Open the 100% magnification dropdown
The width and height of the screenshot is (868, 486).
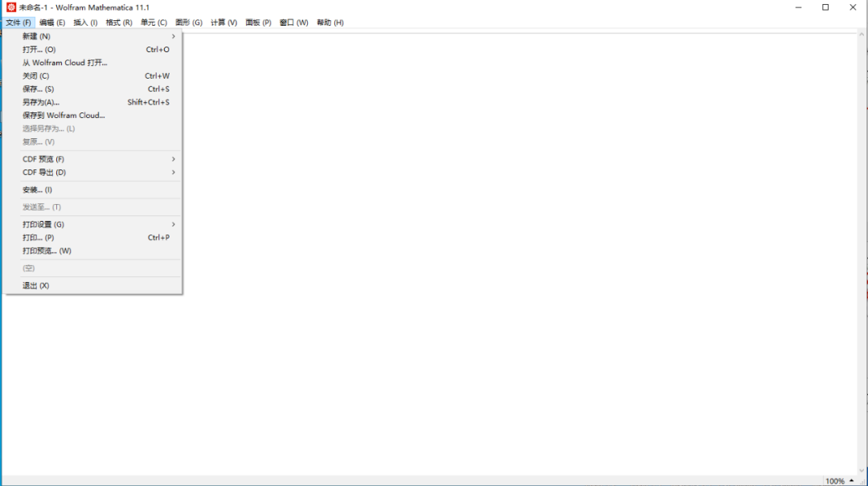pos(839,481)
